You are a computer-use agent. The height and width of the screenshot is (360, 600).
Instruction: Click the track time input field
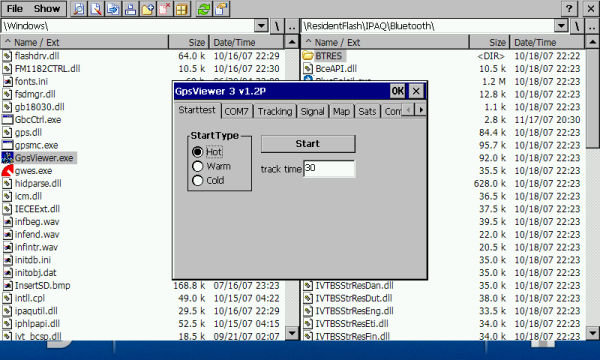pos(329,168)
